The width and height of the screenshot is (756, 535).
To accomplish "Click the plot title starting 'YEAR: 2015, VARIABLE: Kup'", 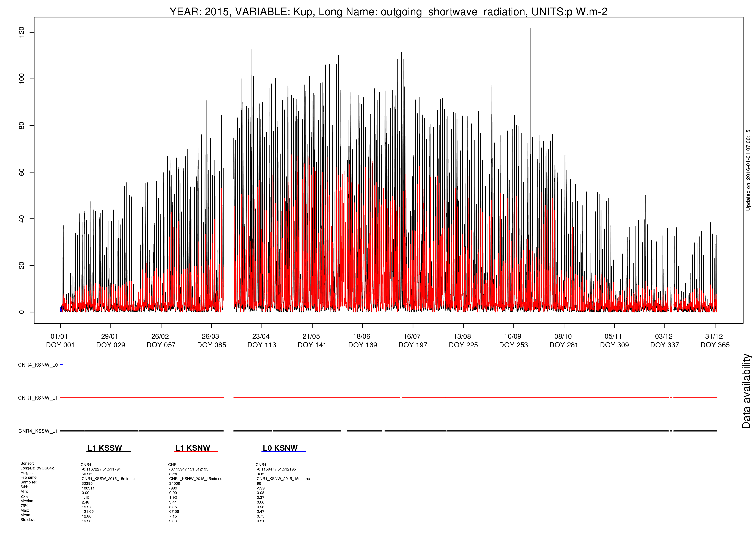I will [388, 11].
